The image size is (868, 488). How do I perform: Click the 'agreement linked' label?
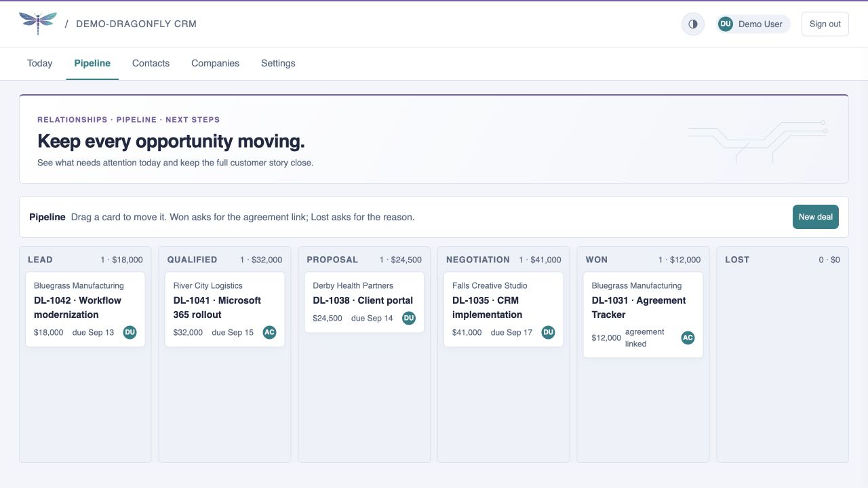point(645,338)
